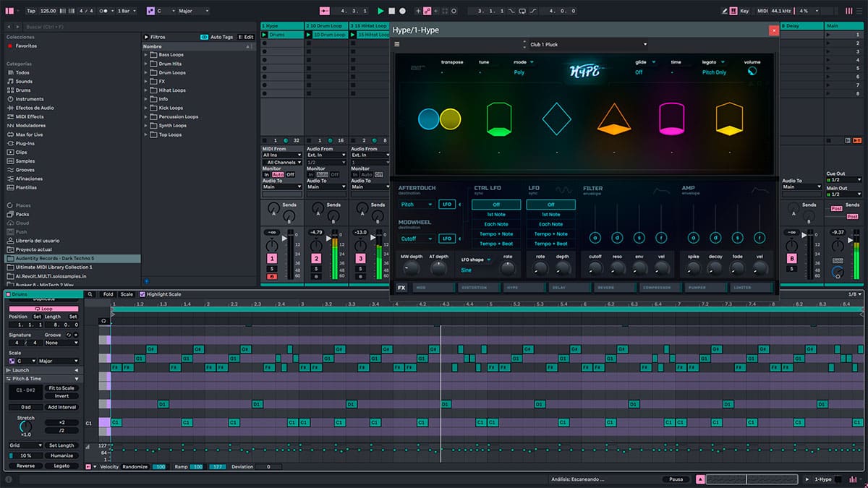This screenshot has width=868, height=488.
Task: Open the Hype plugin hamburger menu
Action: pos(396,44)
